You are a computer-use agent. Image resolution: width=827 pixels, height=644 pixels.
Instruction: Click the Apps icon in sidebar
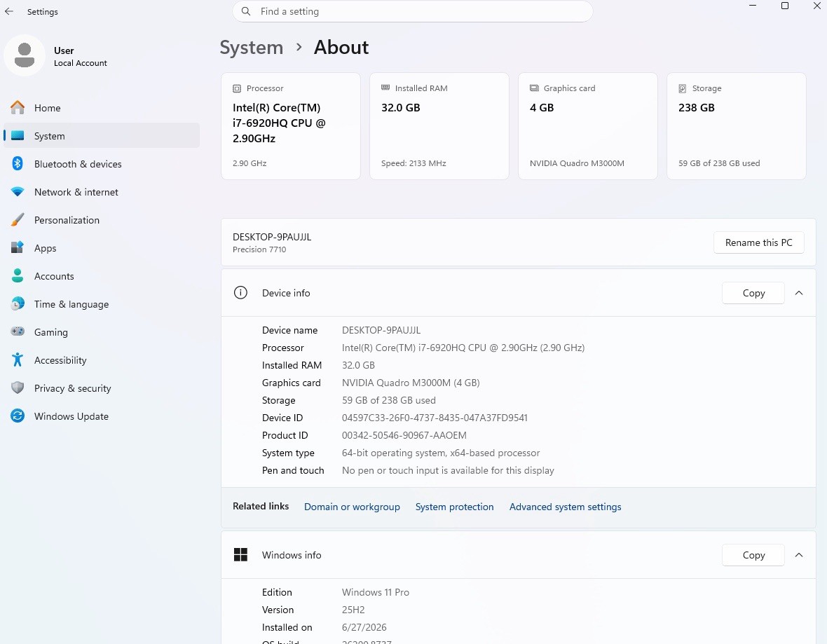click(18, 247)
